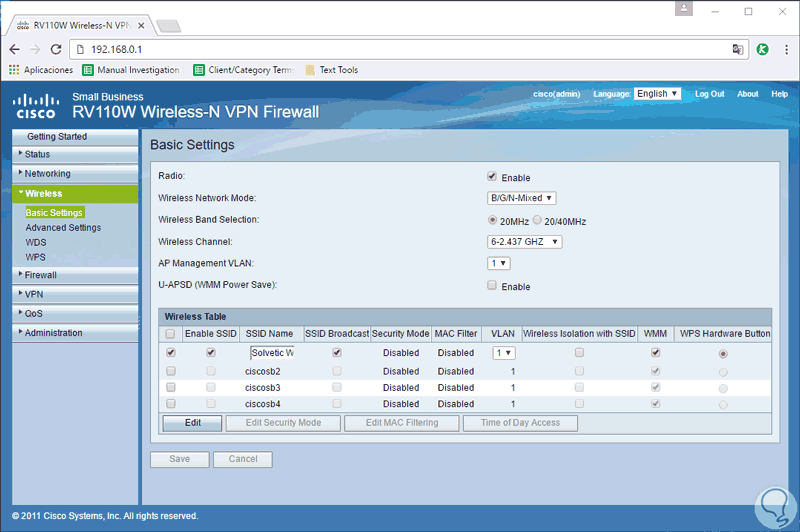Toggle Enable SSID for Solvetic row
The width and height of the screenshot is (800, 532).
[211, 352]
